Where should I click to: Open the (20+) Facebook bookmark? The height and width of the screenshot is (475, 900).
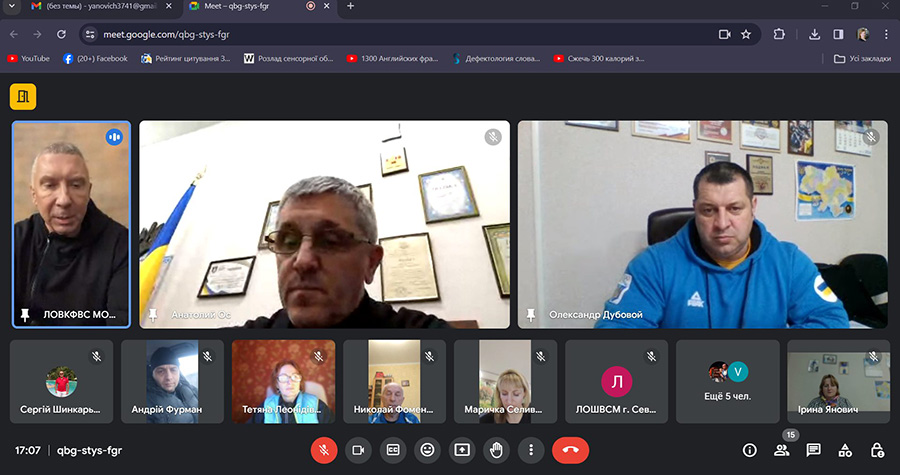pos(95,59)
